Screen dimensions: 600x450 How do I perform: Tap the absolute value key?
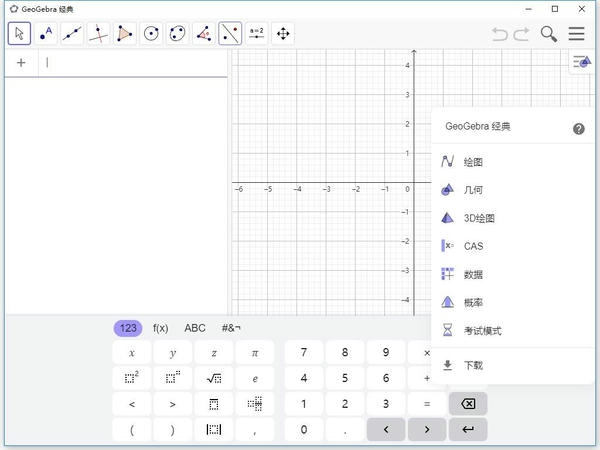(214, 430)
